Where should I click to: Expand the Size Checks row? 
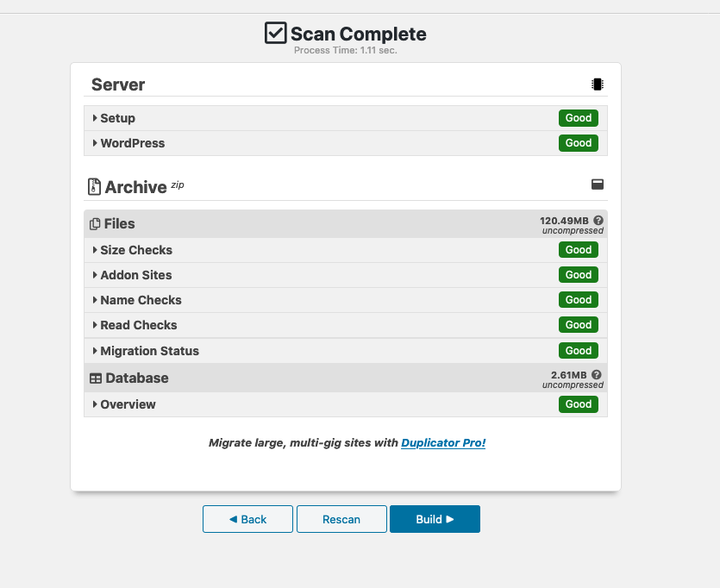(345, 250)
